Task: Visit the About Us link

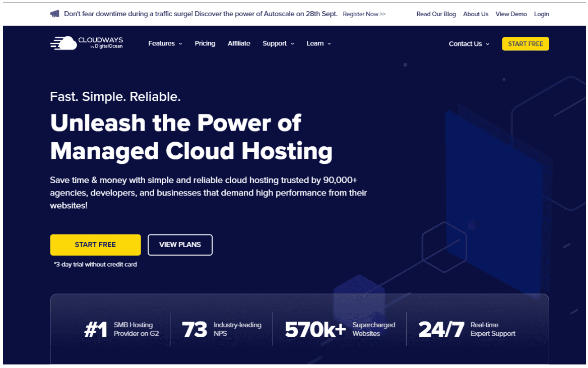Action: coord(476,14)
